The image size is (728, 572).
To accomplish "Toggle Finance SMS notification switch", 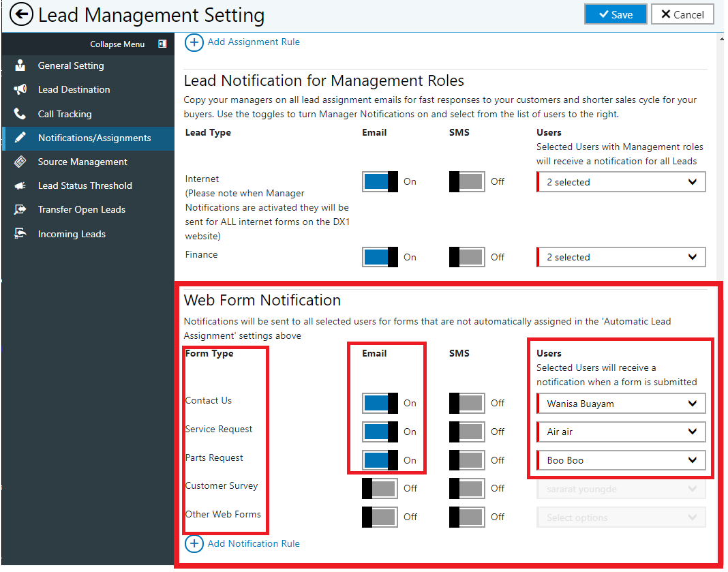I will 467,257.
